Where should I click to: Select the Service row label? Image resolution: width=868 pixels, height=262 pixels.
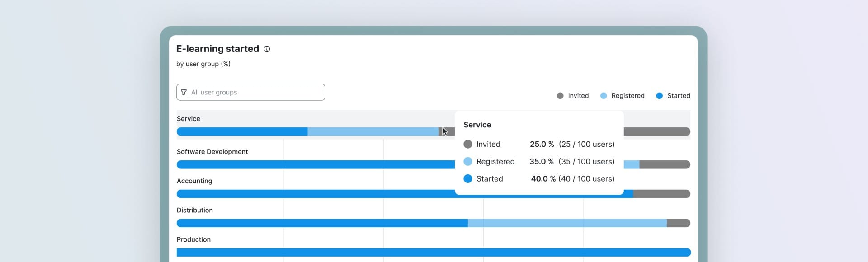[189, 119]
